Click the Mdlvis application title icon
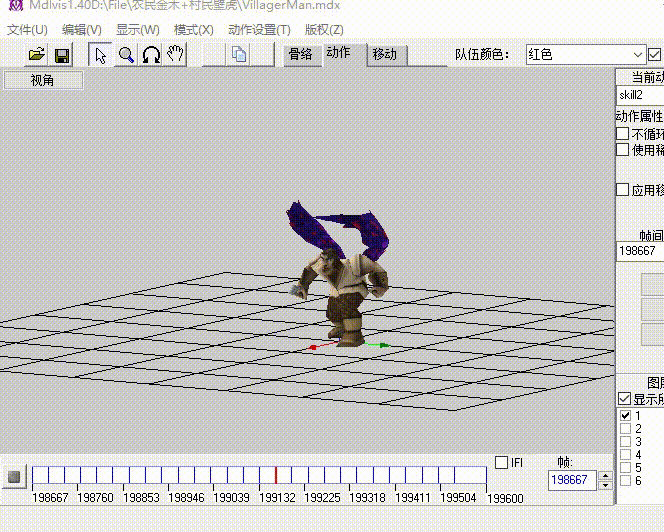This screenshot has width=664, height=532. click(x=15, y=5)
